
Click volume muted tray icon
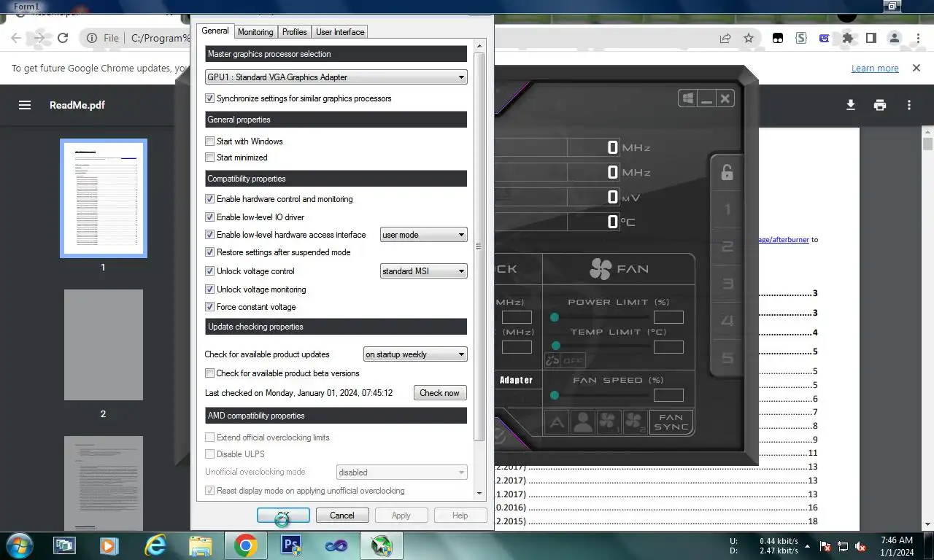pos(861,546)
